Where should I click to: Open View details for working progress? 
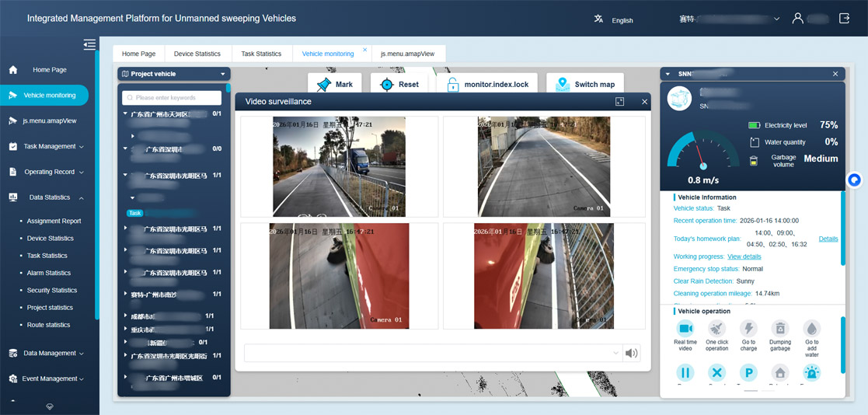[744, 256]
